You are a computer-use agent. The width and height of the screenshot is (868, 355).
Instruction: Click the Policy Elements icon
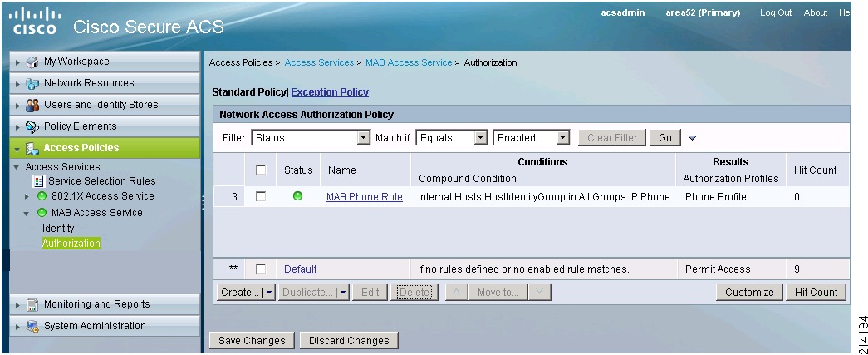point(32,126)
